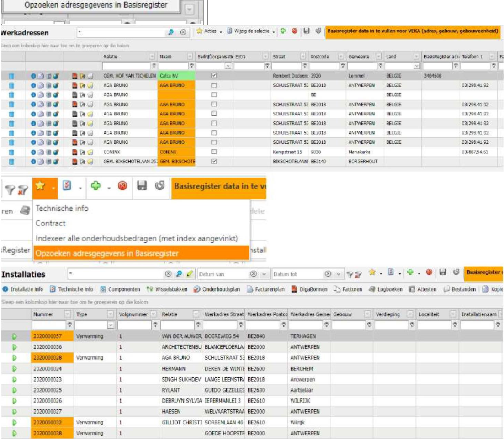Open the Acties star menu in Werkadressen
The width and height of the screenshot is (504, 440).
[x=209, y=31]
